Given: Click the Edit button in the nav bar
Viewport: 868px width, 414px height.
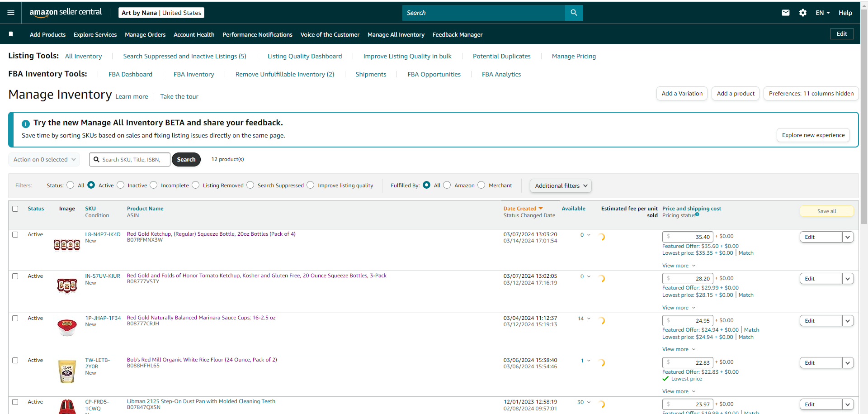Looking at the screenshot, I should click(x=842, y=34).
